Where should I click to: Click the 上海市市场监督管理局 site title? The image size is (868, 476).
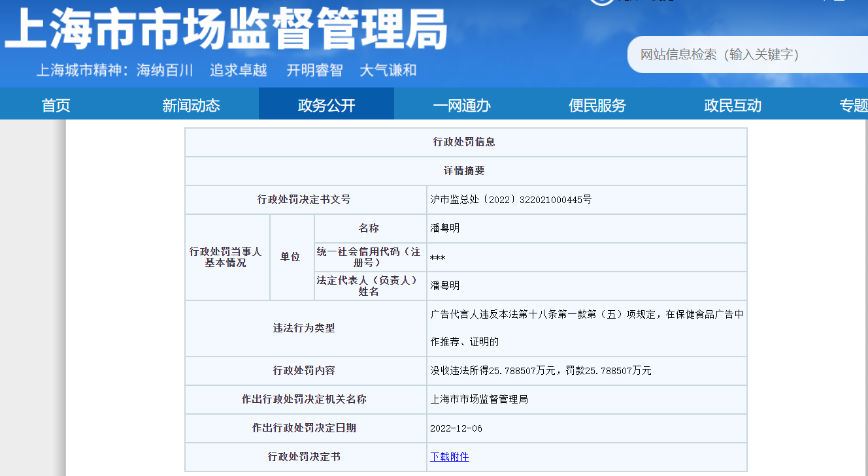(226, 28)
